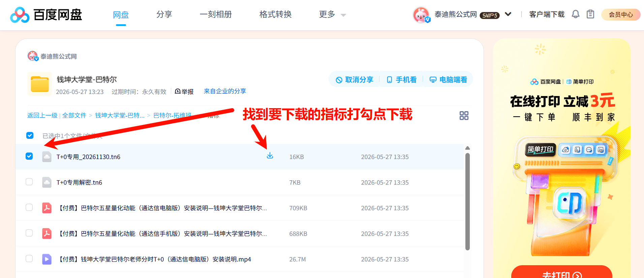This screenshot has width=644, height=278.
Task: Click file icon of T+0专用解密.tn6
Action: click(47, 182)
